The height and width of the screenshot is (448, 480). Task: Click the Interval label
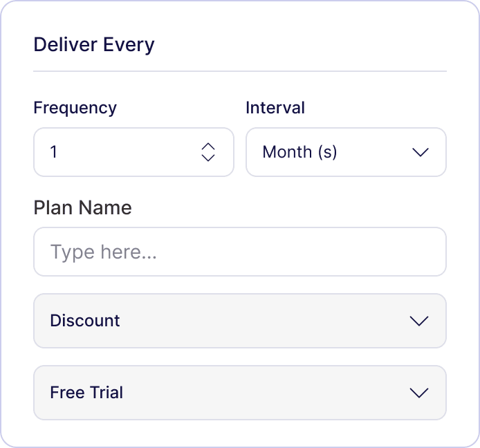pos(275,108)
